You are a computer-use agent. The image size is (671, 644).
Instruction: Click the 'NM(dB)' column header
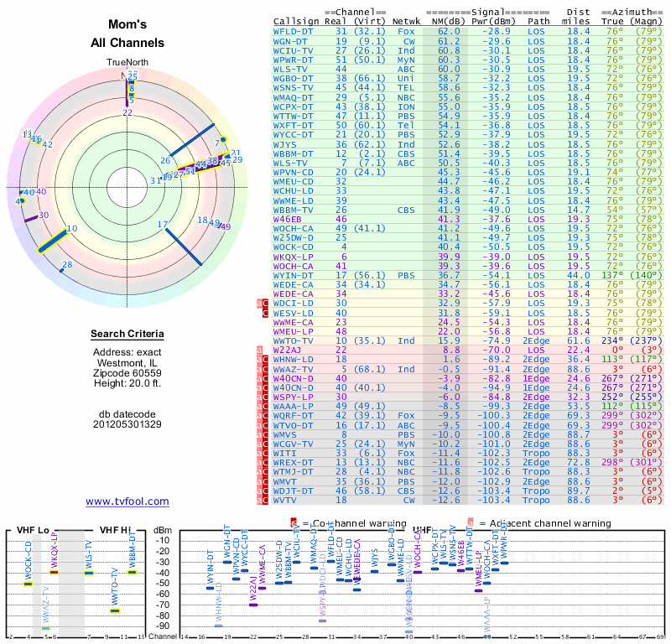point(449,22)
